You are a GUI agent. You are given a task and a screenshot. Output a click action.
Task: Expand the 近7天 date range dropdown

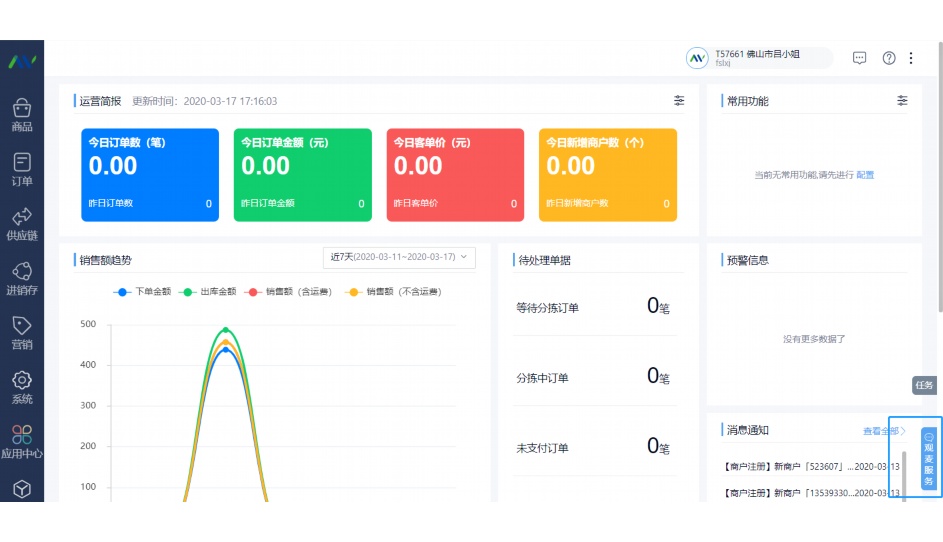click(400, 257)
